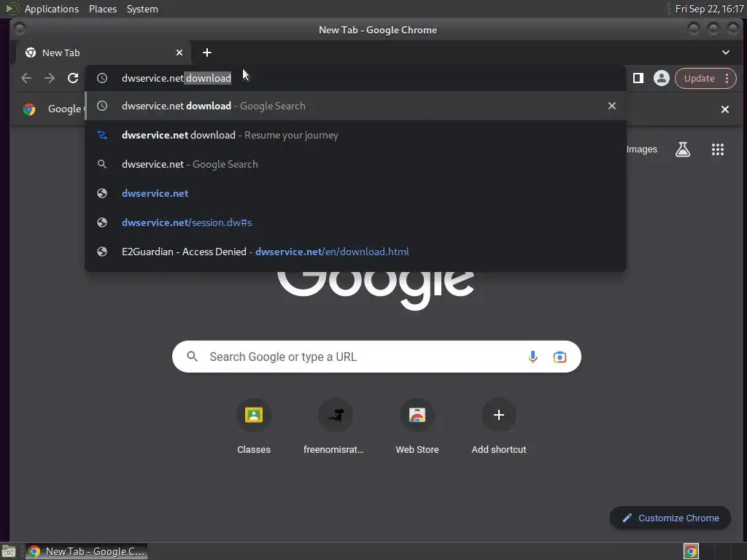Click the Update button
The height and width of the screenshot is (560, 747).
(700, 78)
